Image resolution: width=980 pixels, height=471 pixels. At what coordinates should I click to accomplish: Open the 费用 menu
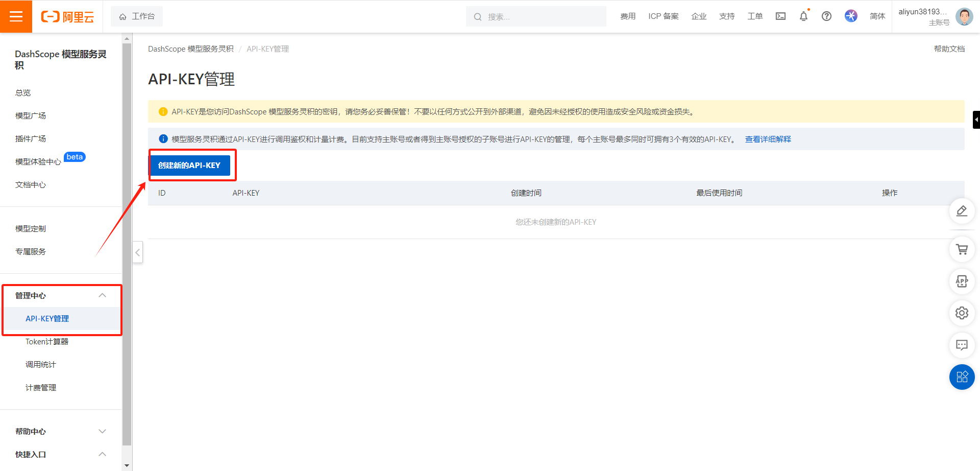coord(628,16)
